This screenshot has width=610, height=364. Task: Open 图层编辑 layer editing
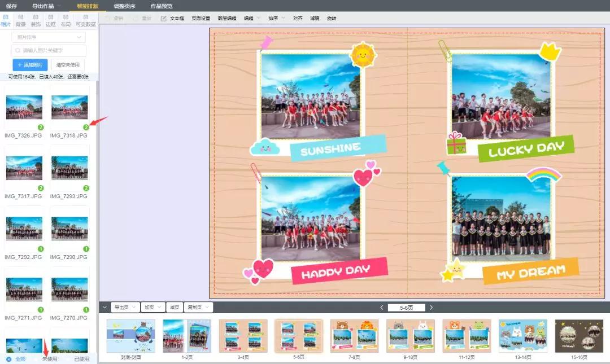[227, 18]
